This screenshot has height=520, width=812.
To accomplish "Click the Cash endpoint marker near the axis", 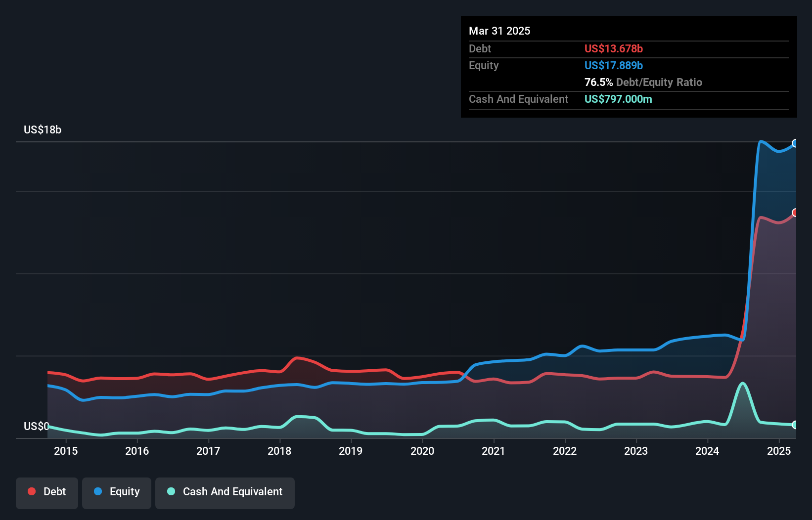I will (796, 425).
